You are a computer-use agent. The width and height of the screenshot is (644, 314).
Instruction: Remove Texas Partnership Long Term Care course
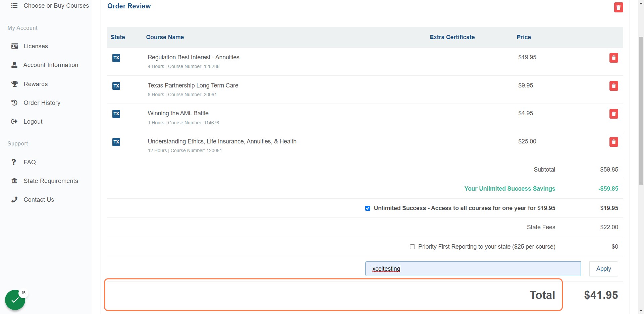point(614,86)
